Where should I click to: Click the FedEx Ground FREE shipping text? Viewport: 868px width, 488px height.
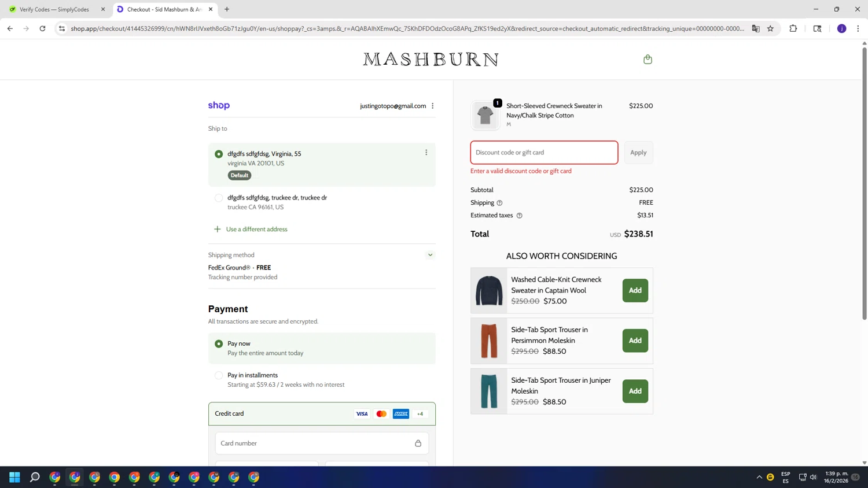(240, 268)
